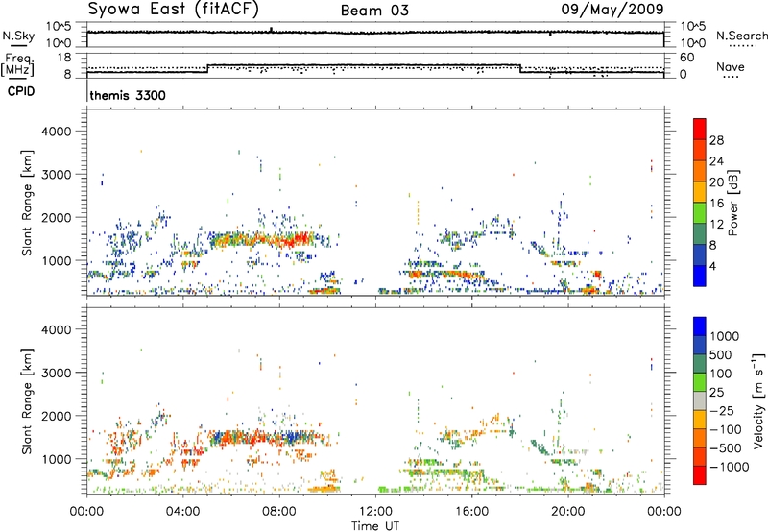Select the '18' frequency axis tick
The width and height of the screenshot is (768, 532).
click(x=64, y=58)
